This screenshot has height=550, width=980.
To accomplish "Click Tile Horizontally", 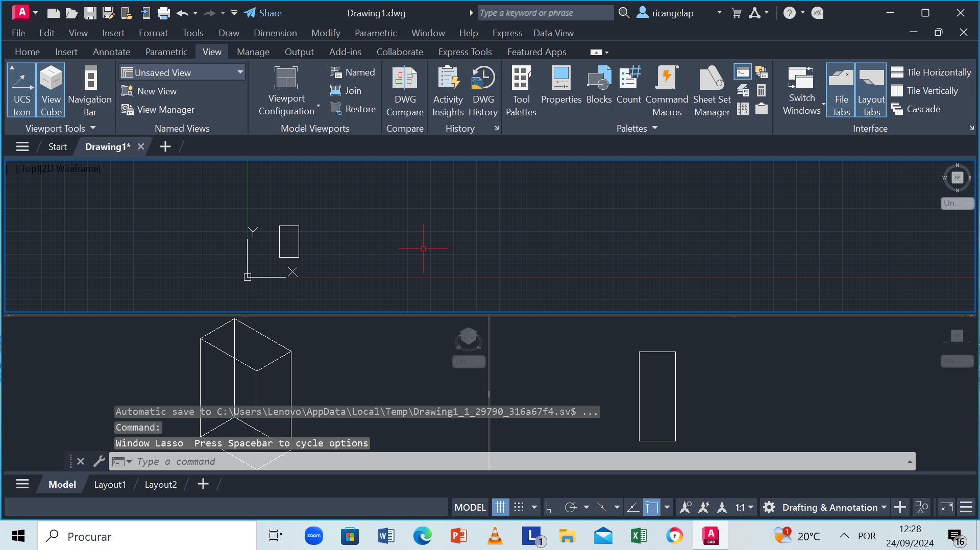I will pyautogui.click(x=931, y=72).
